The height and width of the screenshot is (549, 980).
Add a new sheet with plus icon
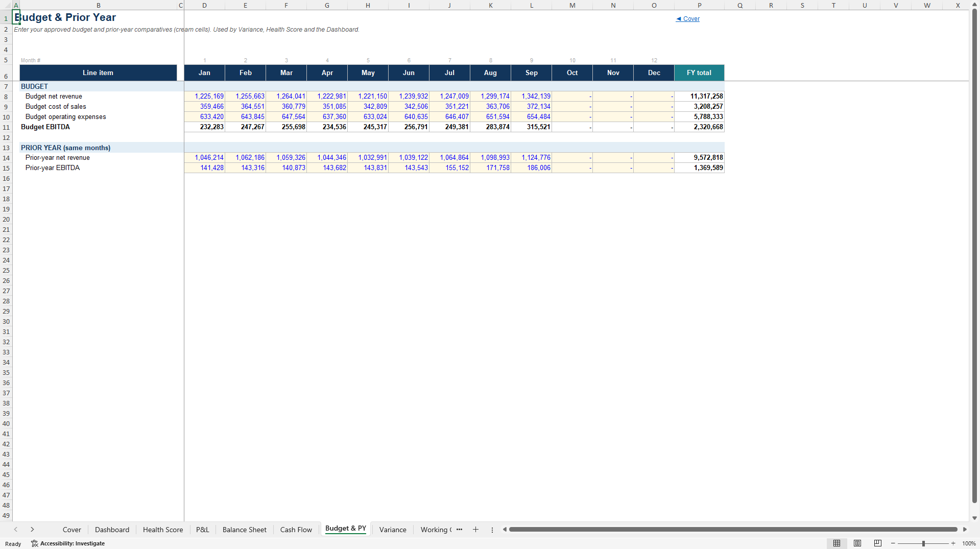475,530
